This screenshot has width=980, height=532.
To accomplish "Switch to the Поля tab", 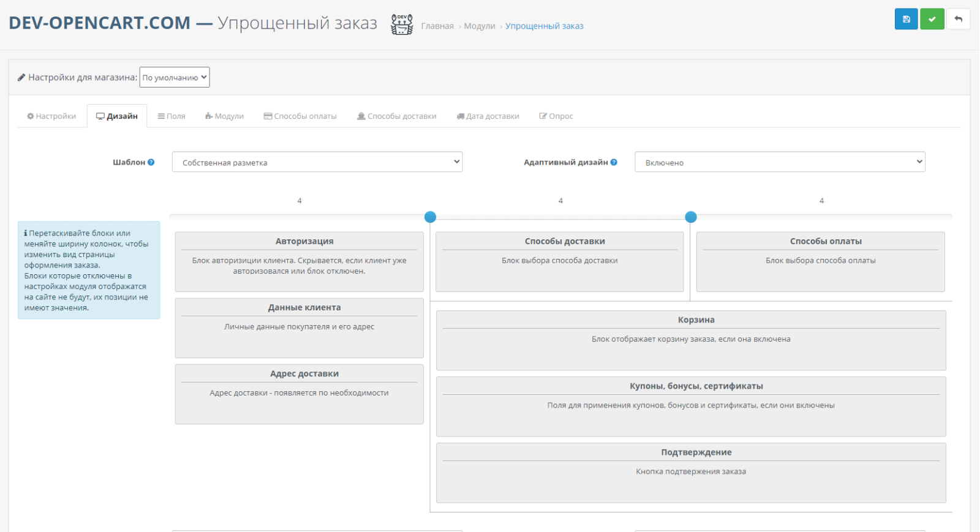I will (x=171, y=116).
